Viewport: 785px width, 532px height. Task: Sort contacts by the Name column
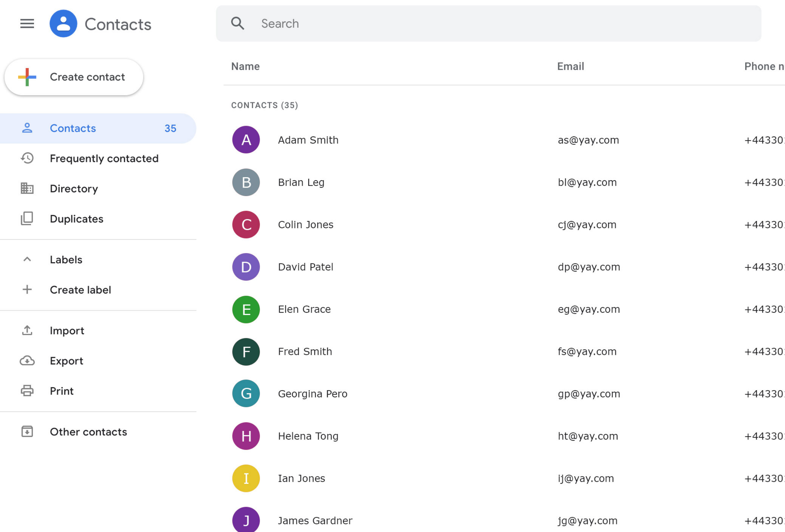[x=245, y=66]
